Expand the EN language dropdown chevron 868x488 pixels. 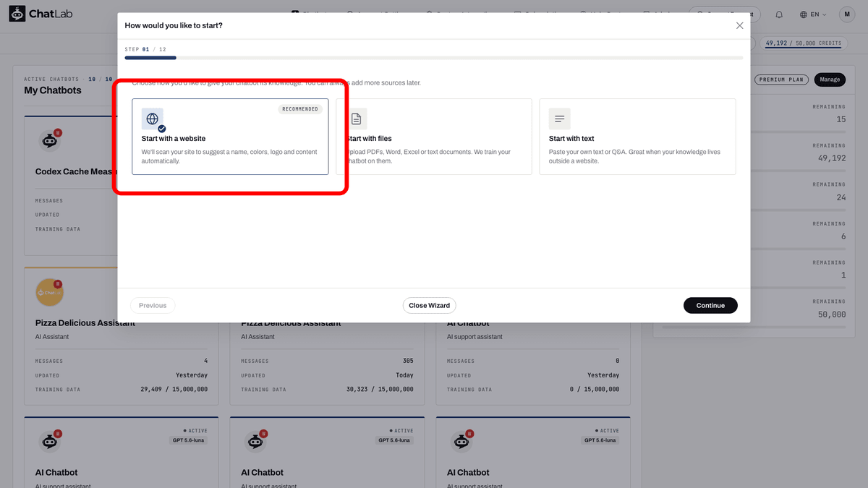(824, 14)
